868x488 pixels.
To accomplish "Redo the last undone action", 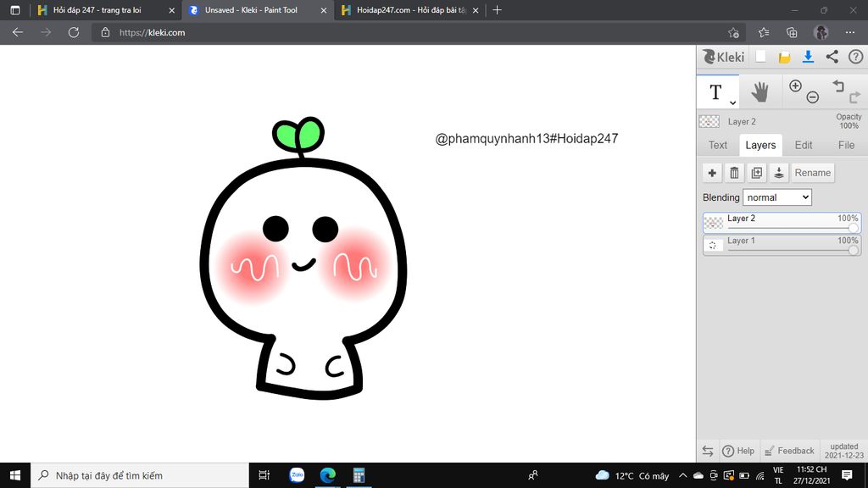I will tap(854, 97).
